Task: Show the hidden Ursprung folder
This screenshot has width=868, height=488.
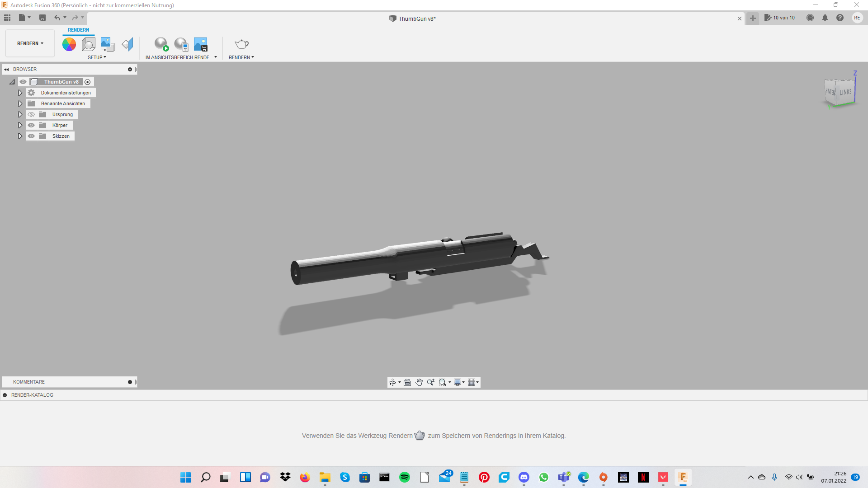Action: [x=31, y=114]
